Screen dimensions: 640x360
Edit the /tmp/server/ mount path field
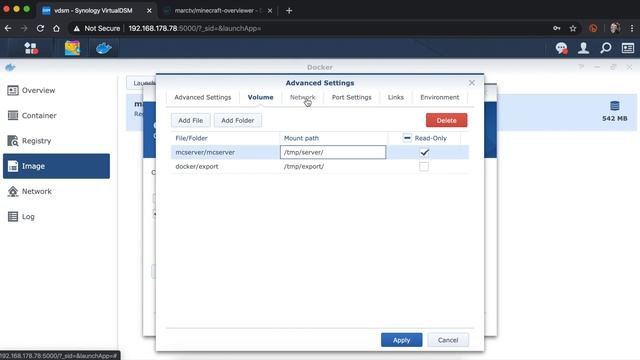click(333, 152)
